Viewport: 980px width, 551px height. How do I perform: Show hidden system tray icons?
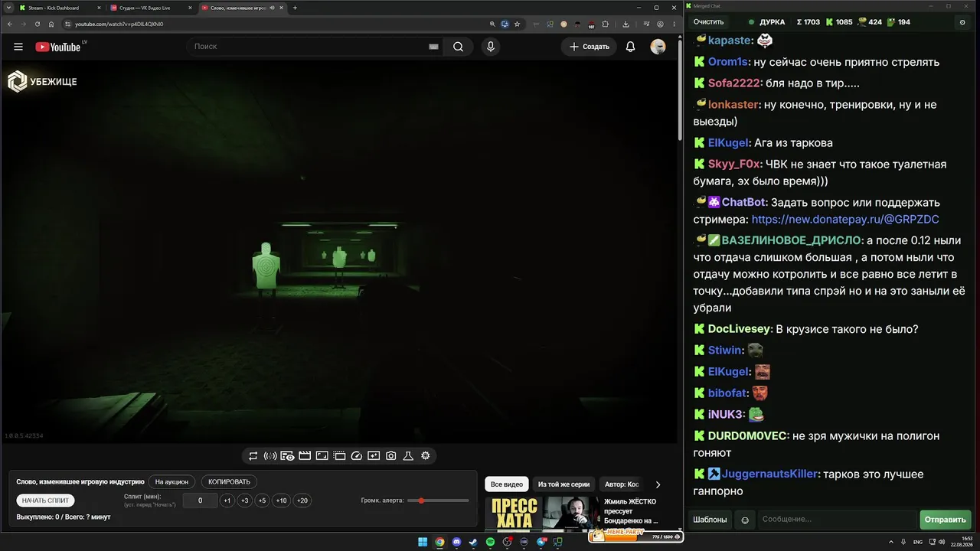point(893,543)
